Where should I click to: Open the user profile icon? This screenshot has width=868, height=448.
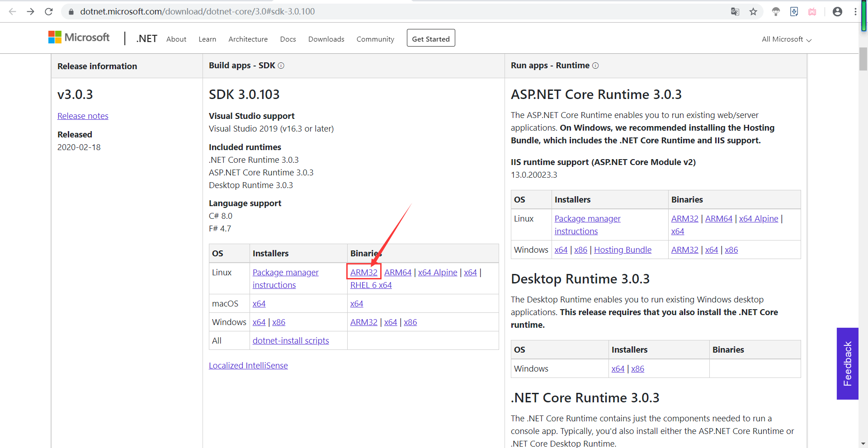pyautogui.click(x=837, y=12)
